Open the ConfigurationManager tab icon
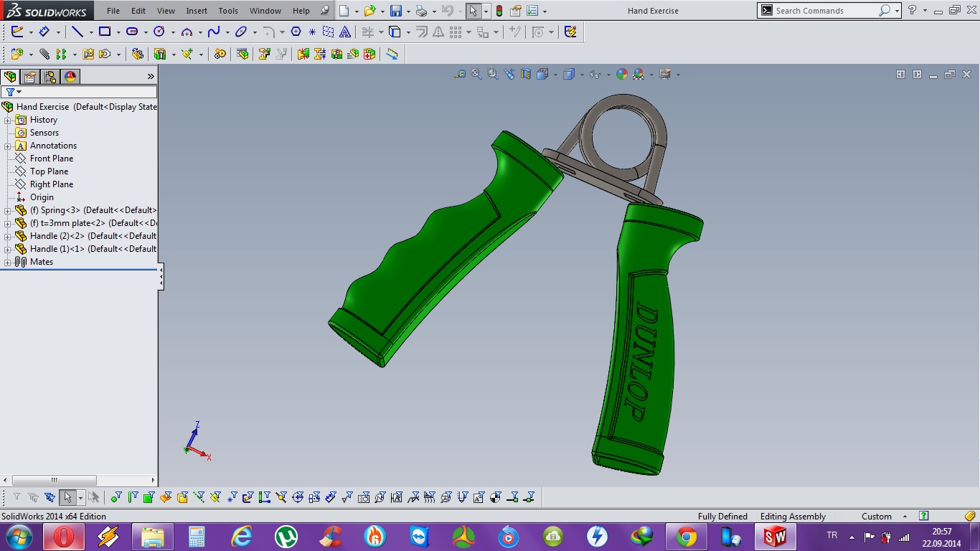Image resolution: width=980 pixels, height=551 pixels. [x=50, y=77]
